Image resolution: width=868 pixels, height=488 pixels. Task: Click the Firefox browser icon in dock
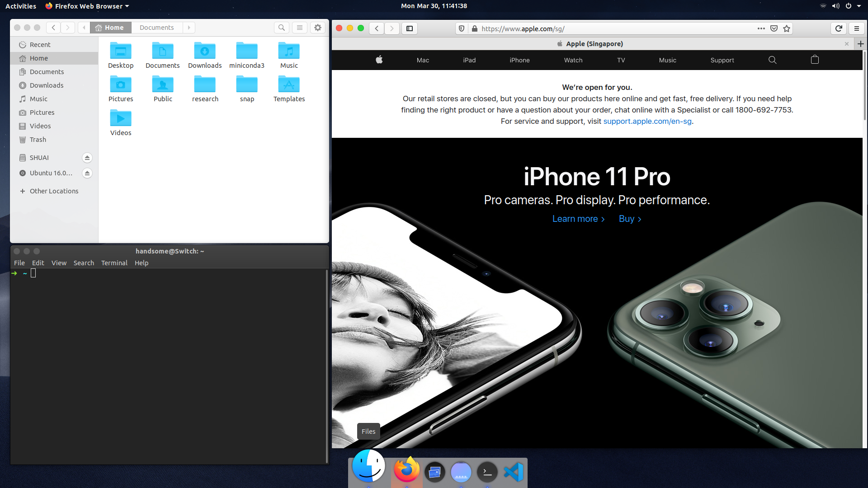(x=406, y=471)
